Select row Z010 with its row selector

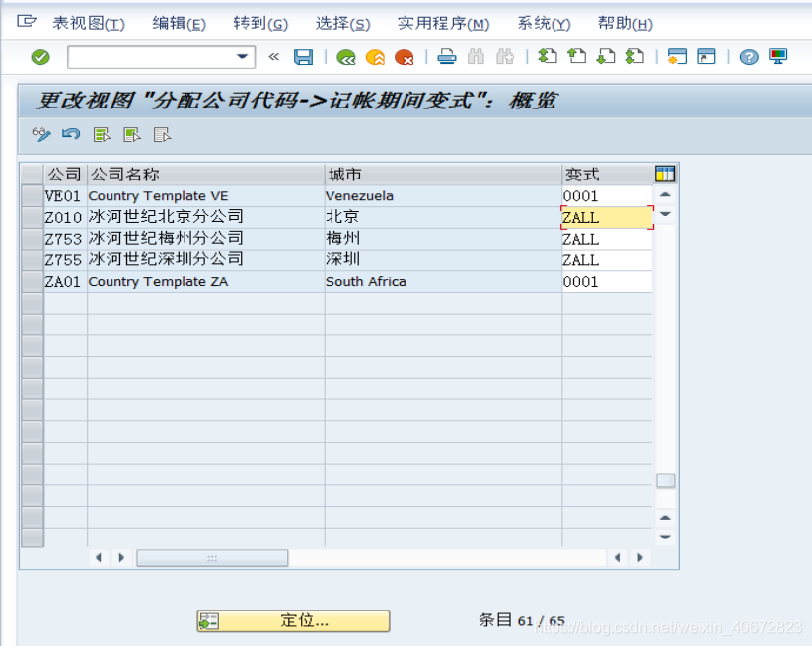click(x=33, y=217)
